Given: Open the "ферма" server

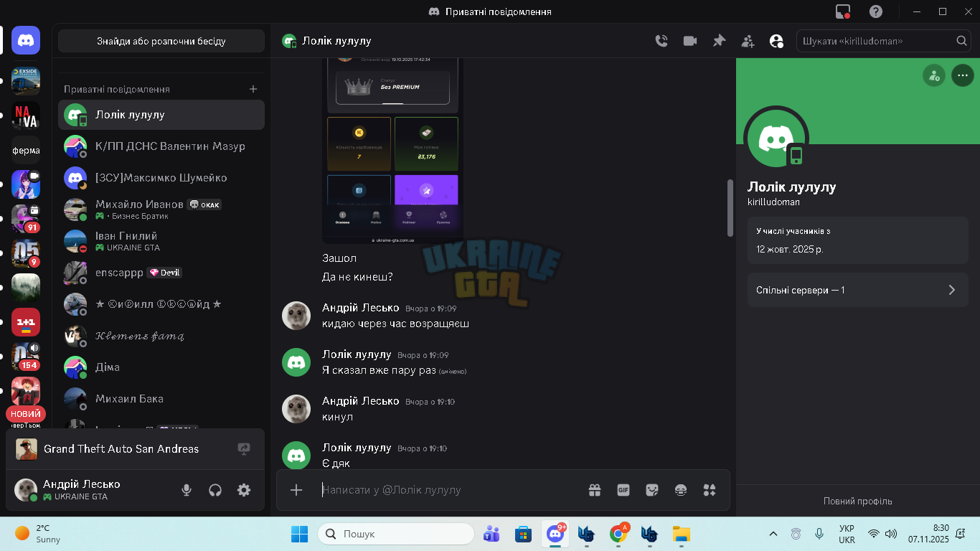Looking at the screenshot, I should point(26,151).
